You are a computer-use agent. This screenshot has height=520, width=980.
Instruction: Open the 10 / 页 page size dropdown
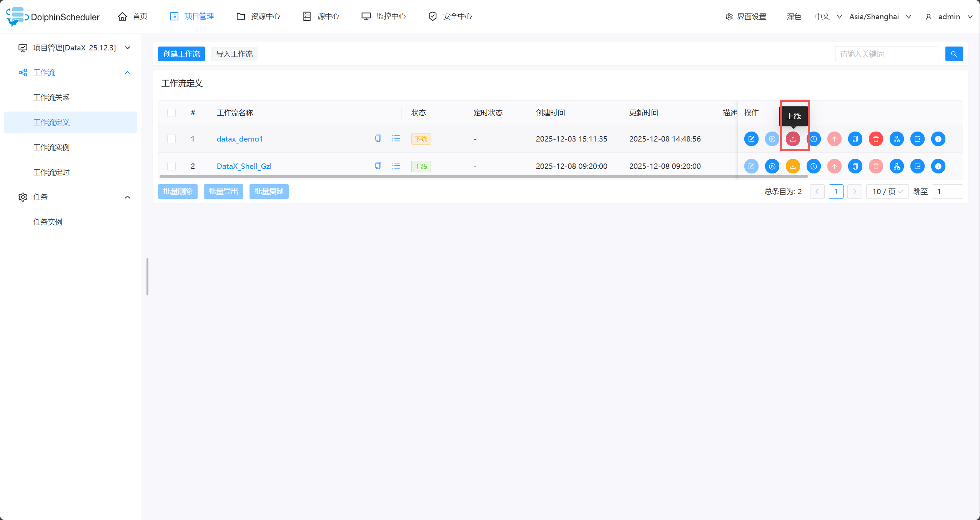887,192
